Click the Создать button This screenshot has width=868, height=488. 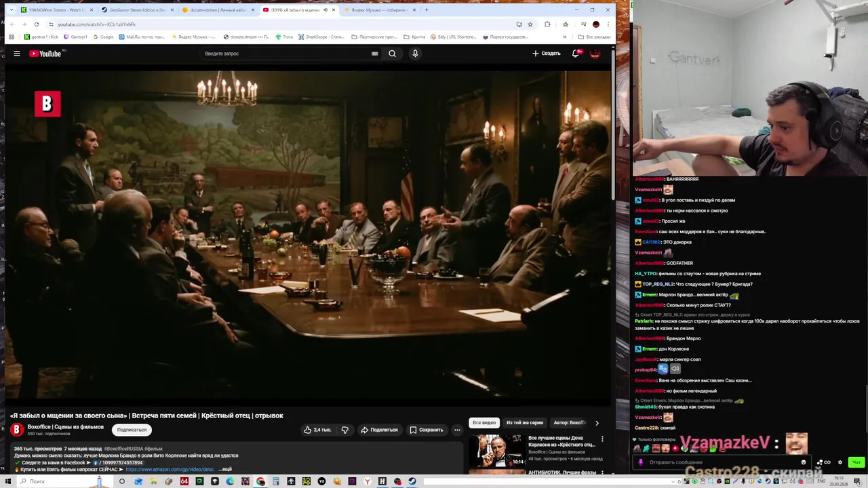[x=547, y=54]
